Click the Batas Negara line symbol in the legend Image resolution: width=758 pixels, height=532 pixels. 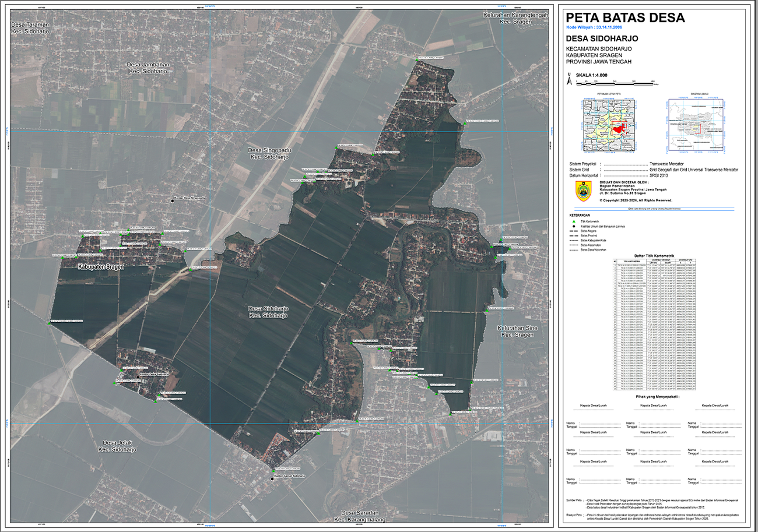pos(574,232)
